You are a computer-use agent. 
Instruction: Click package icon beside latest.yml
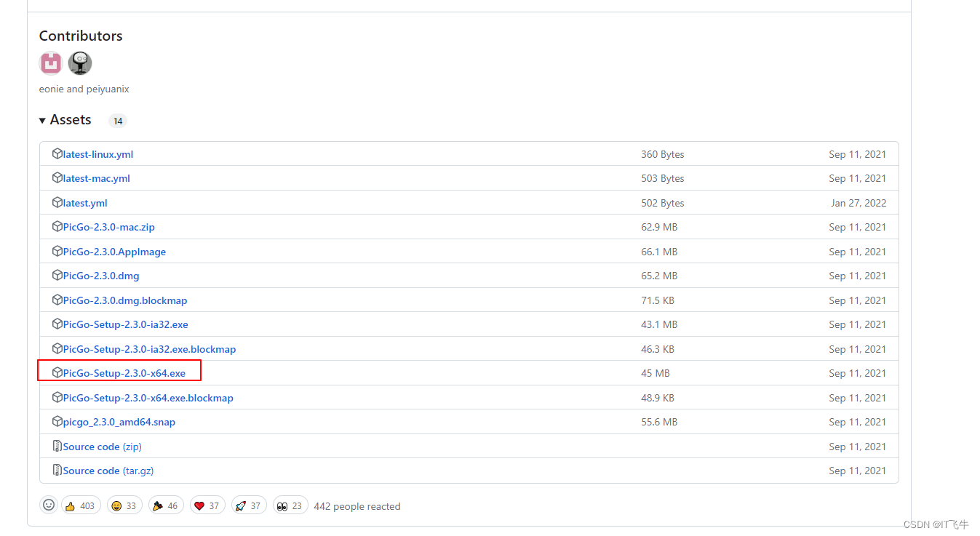57,203
